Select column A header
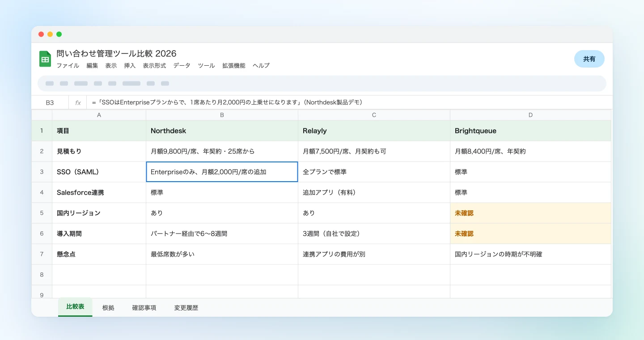644x340 pixels. pos(99,115)
